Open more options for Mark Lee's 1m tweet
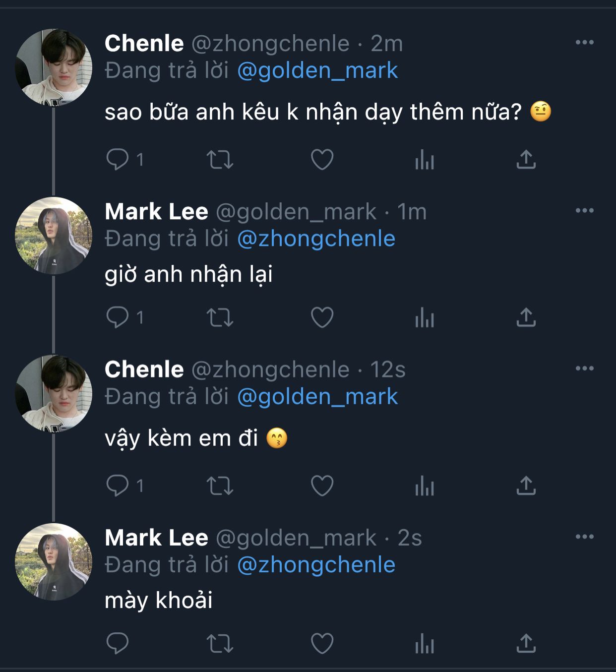Viewport: 616px width, 672px height. click(584, 211)
